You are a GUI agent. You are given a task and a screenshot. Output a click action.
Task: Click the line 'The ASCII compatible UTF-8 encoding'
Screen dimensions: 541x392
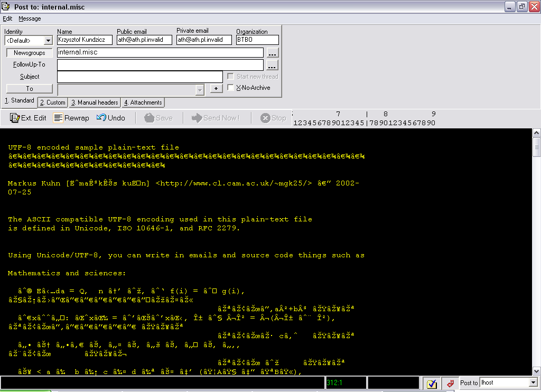click(160, 219)
